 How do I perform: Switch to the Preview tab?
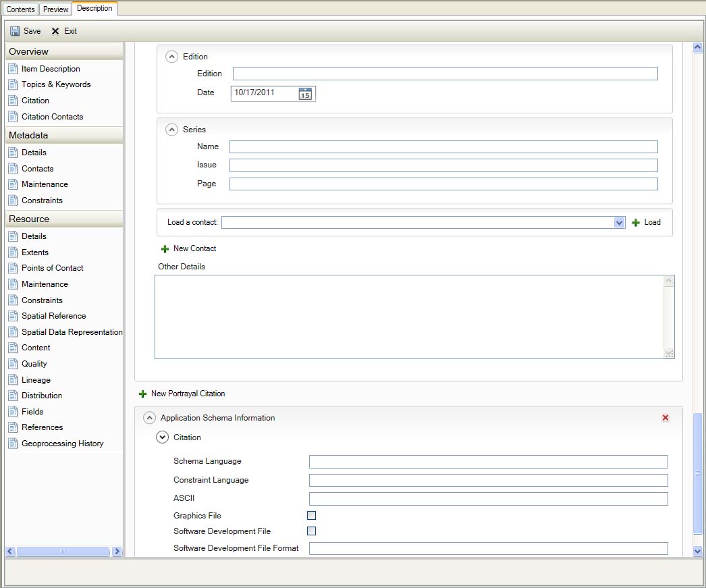coord(56,9)
